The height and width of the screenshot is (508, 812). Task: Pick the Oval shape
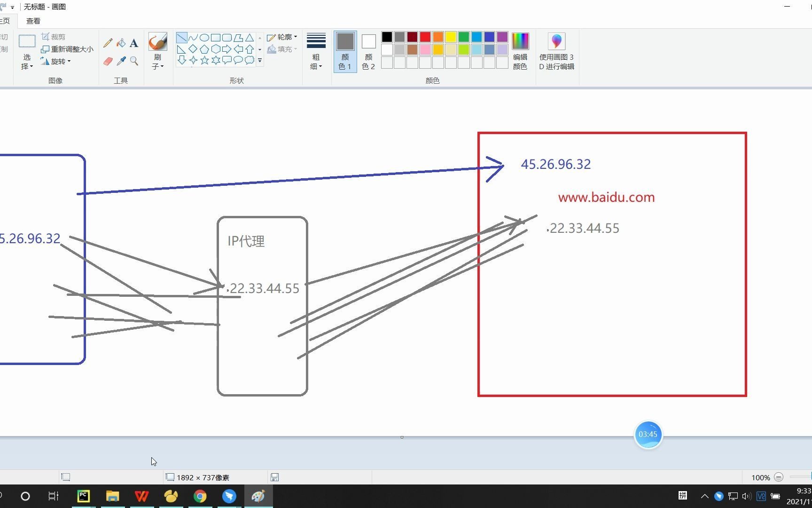click(x=204, y=38)
